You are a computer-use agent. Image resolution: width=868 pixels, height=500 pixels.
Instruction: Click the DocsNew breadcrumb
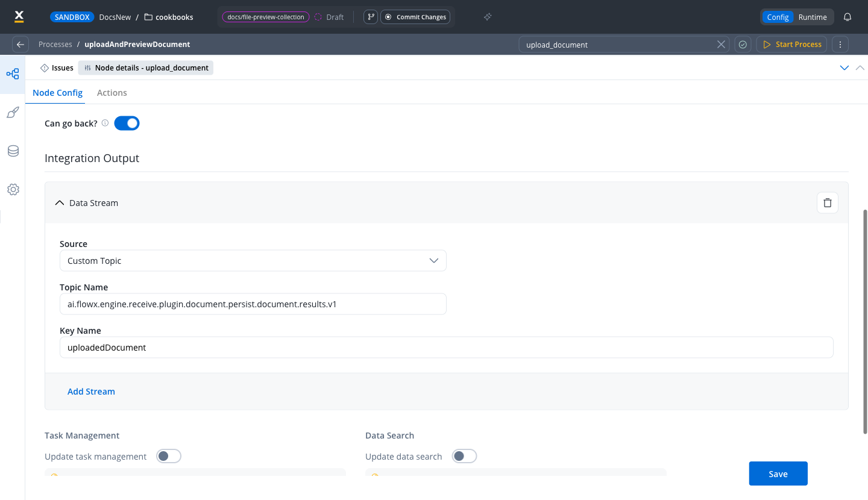click(x=115, y=17)
